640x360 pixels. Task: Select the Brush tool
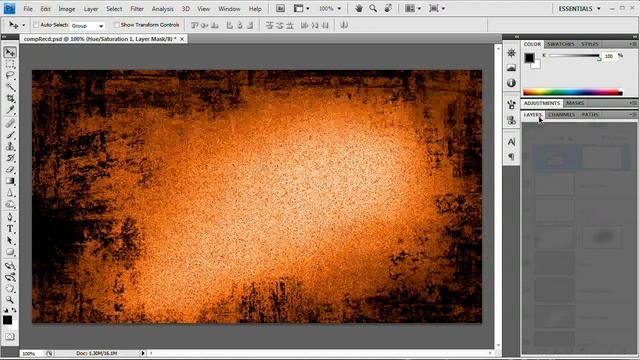click(10, 135)
